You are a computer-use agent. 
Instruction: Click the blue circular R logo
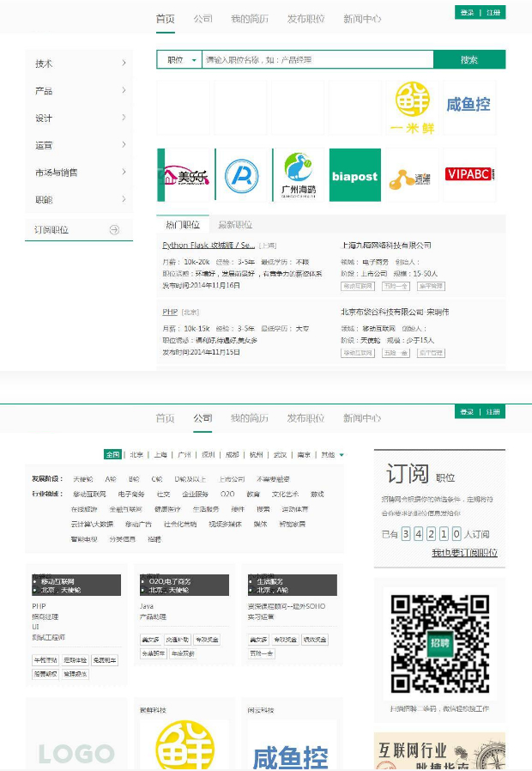pyautogui.click(x=241, y=175)
